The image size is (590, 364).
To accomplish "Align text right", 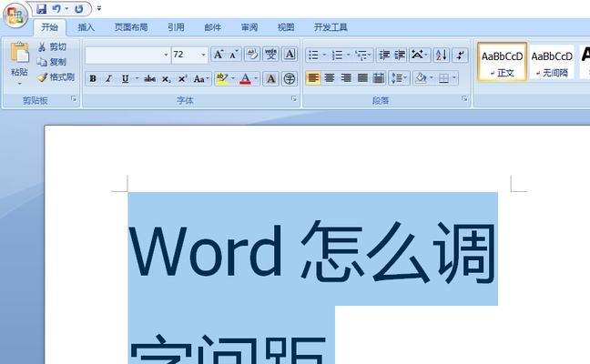I will (x=346, y=78).
